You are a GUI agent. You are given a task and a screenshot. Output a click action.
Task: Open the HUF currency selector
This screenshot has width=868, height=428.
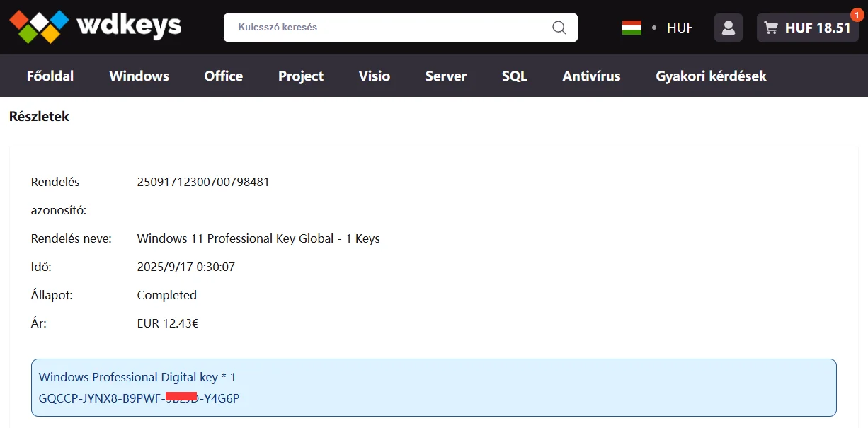680,28
